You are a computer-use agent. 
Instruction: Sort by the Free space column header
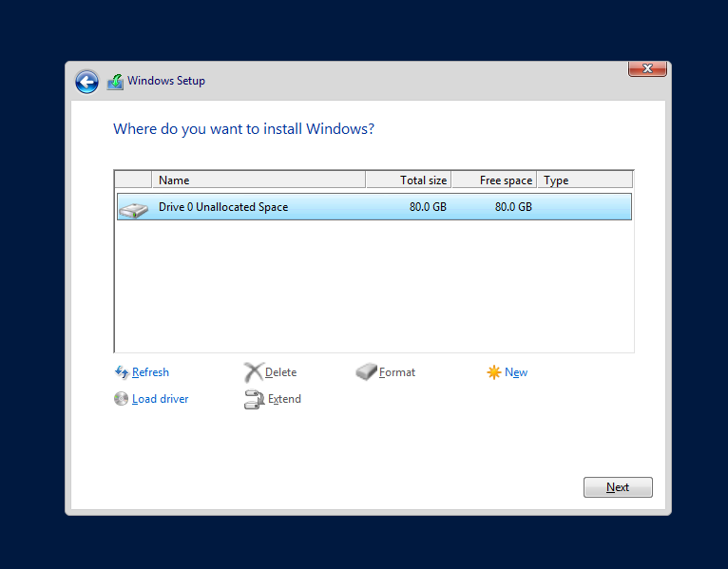click(493, 180)
